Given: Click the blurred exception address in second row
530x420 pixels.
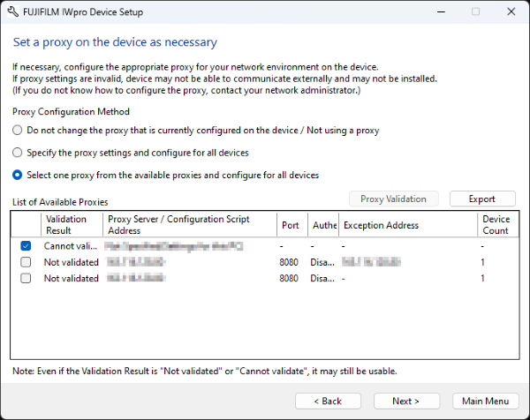Looking at the screenshot, I should pos(371,262).
